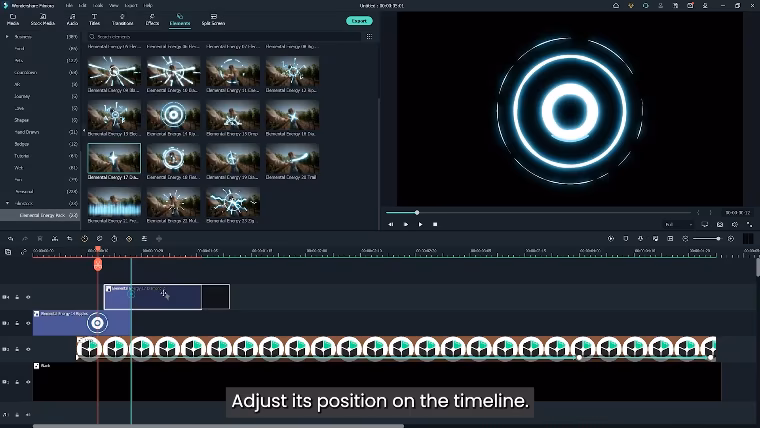Collapse the Filmstock category arrow
The width and height of the screenshot is (760, 428).
pos(7,203)
